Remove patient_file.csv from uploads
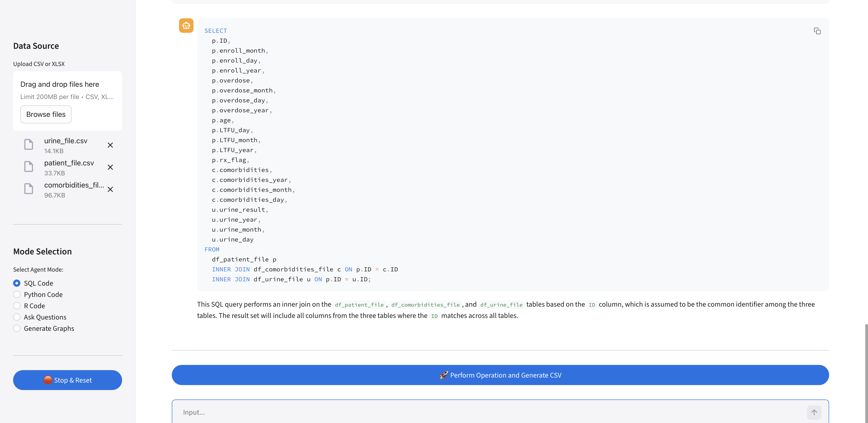 [110, 167]
